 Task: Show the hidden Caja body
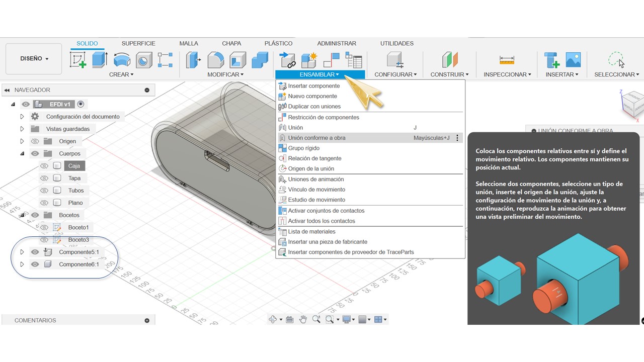pos(44,166)
